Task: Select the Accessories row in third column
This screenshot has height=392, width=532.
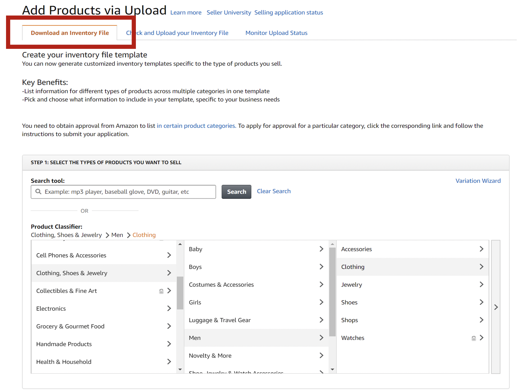Action: tap(413, 249)
